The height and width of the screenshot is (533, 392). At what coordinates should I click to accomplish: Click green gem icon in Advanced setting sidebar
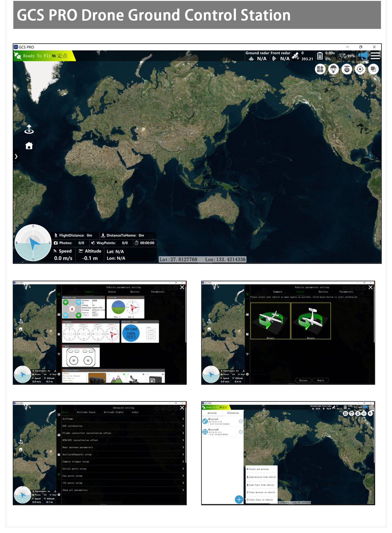[59, 474]
